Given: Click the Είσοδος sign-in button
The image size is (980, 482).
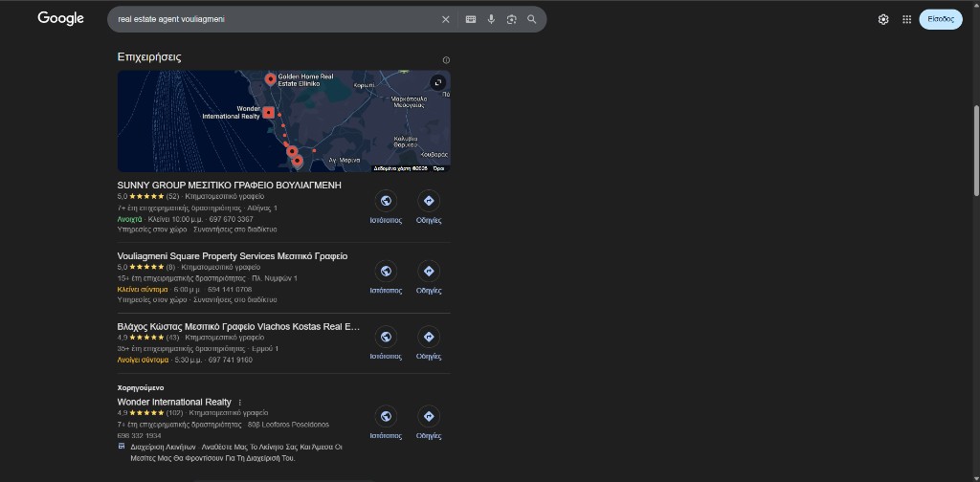Looking at the screenshot, I should (x=941, y=19).
